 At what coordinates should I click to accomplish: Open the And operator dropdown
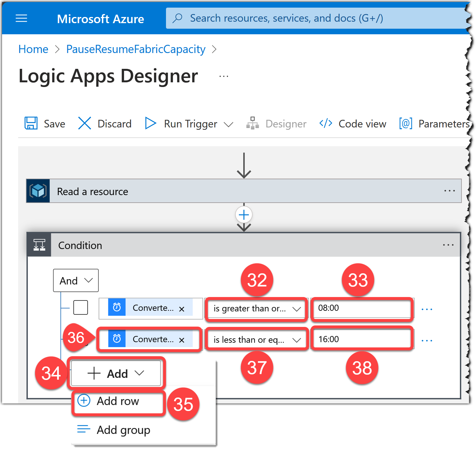[76, 280]
